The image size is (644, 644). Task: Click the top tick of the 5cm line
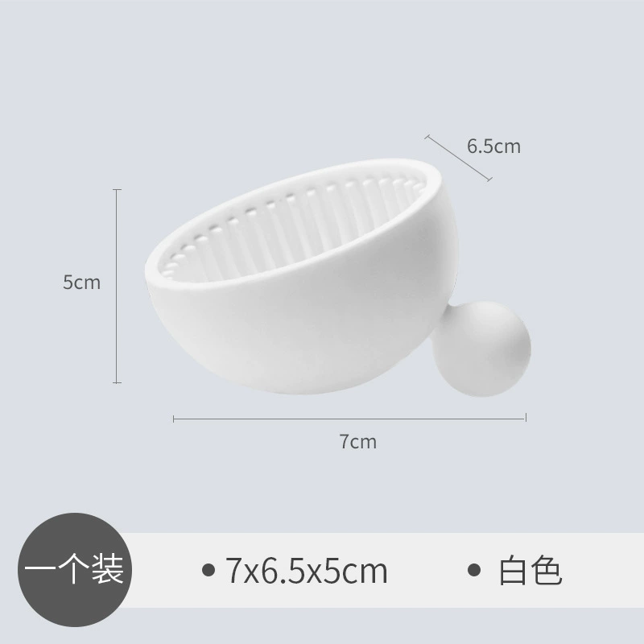117,190
